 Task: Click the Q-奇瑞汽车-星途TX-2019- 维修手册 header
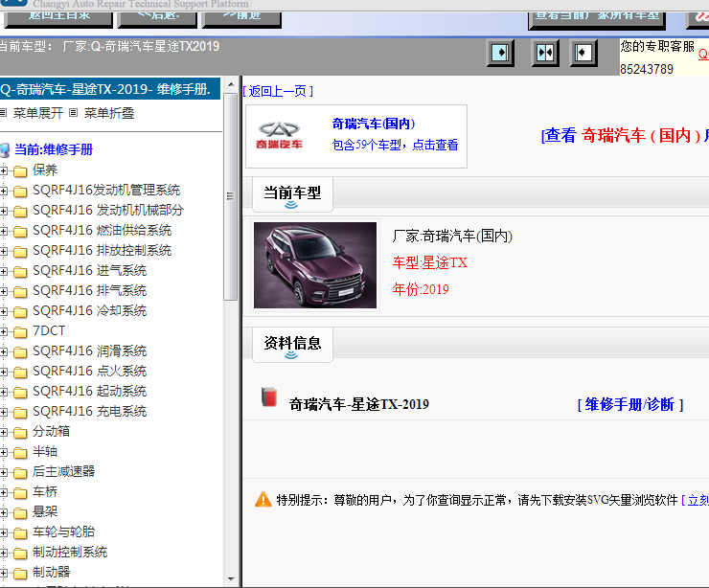click(x=109, y=89)
